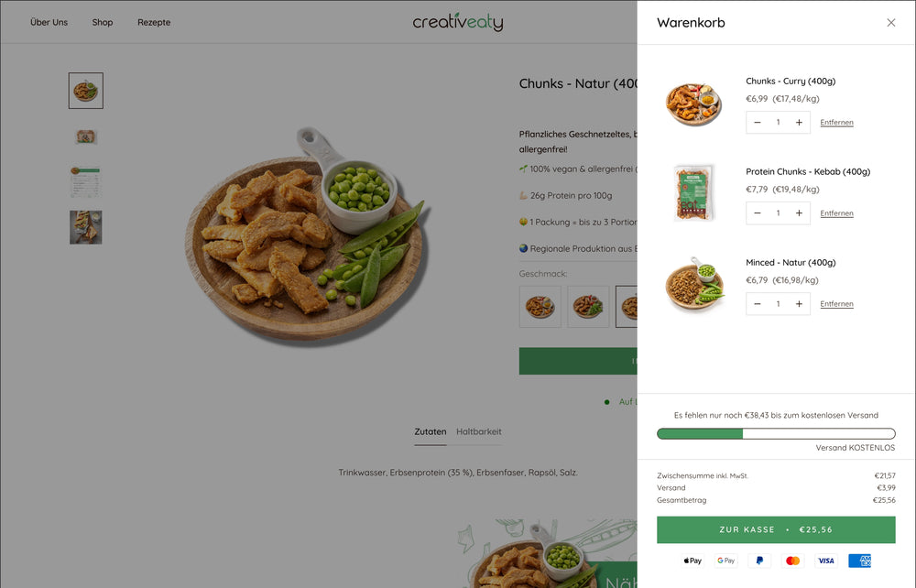Click the creativeaty logo
The image size is (916, 588).
(x=457, y=21)
